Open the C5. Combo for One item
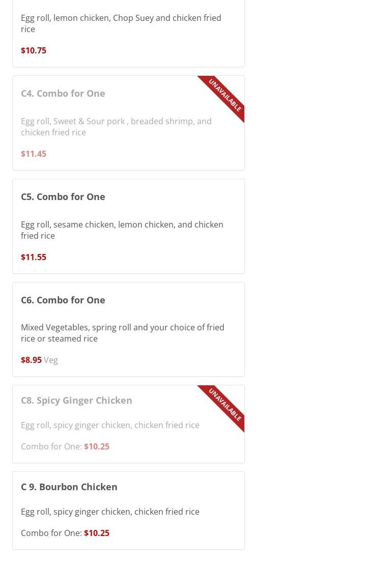392x563 pixels. (x=63, y=196)
